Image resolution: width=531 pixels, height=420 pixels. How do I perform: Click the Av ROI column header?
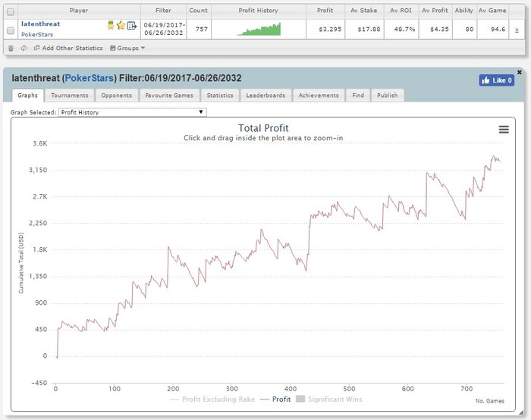point(401,11)
